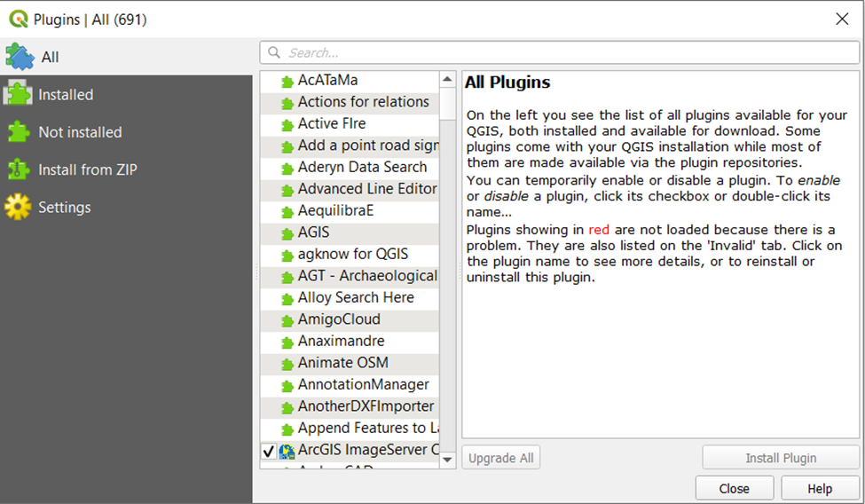Switch to Not installed tab
Image resolution: width=865 pixels, height=504 pixels.
tap(126, 132)
